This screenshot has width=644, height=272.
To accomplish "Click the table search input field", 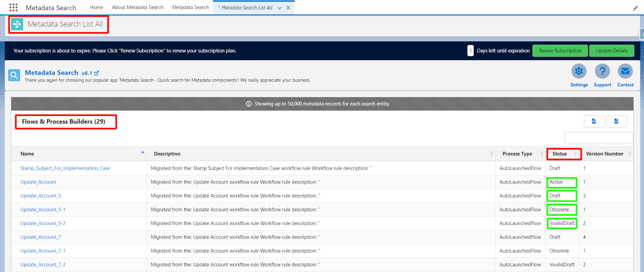I will (x=599, y=138).
